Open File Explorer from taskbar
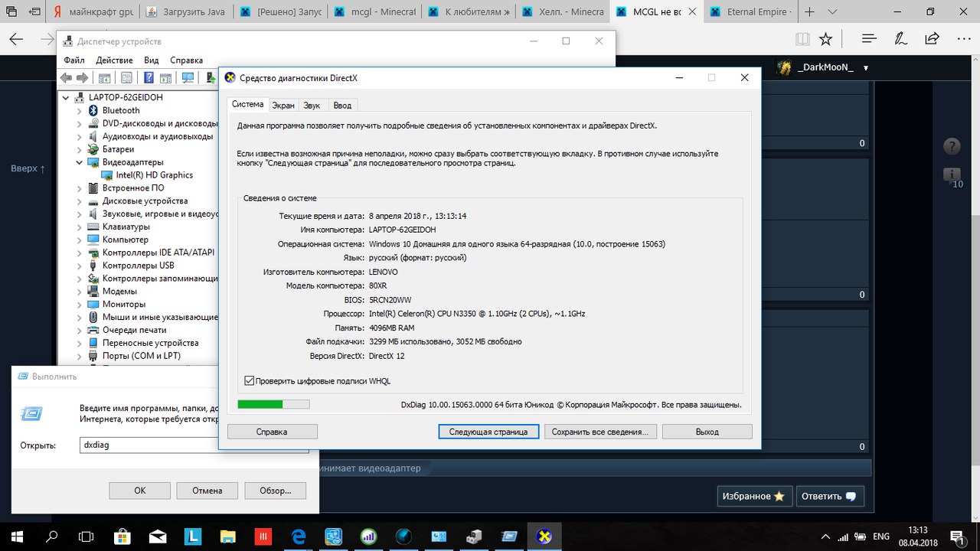The image size is (980, 551). click(x=228, y=536)
